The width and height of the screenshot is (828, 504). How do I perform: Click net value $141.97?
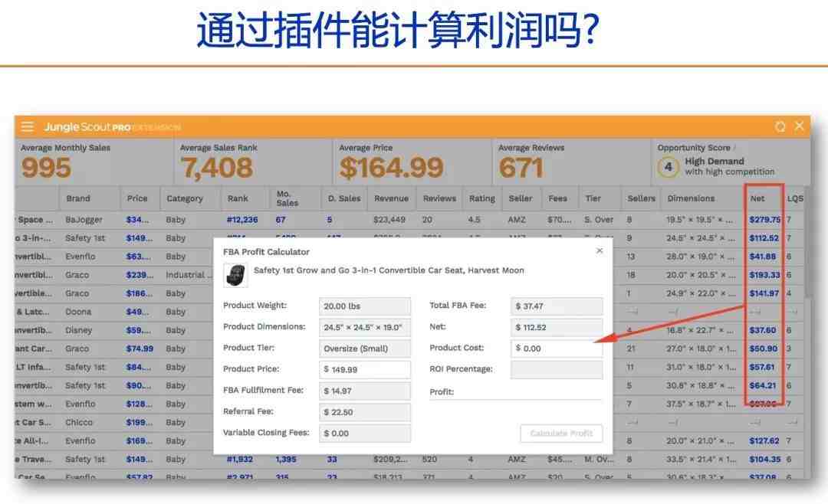[x=764, y=293]
